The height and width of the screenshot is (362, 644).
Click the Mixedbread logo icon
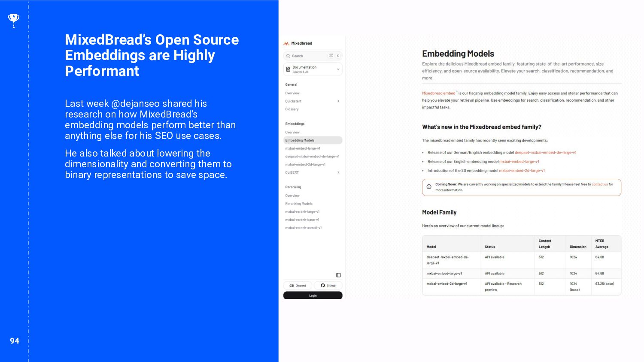click(x=286, y=43)
